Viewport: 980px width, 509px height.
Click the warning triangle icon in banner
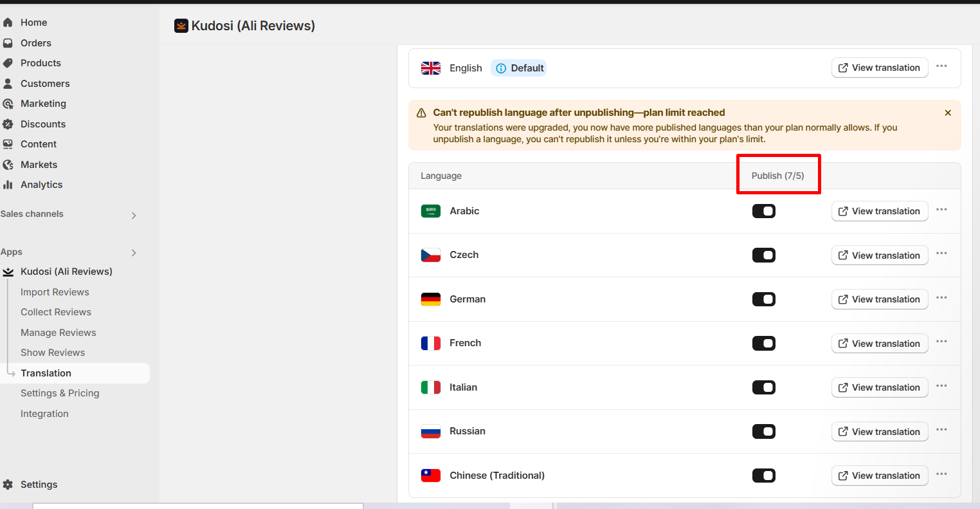coord(421,113)
